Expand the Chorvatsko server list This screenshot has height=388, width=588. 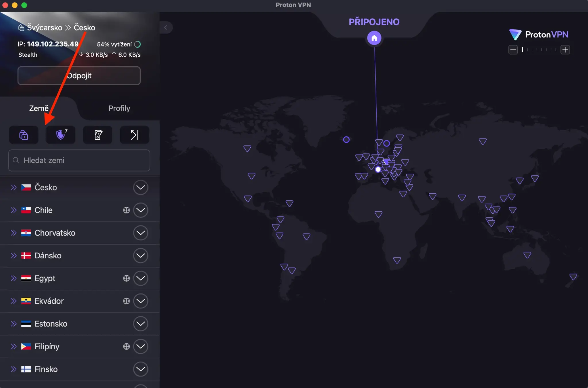141,233
